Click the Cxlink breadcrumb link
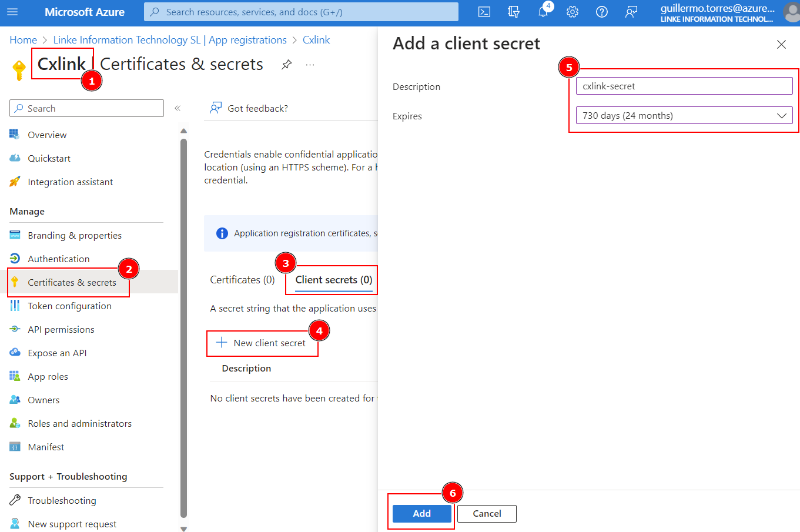Image resolution: width=800 pixels, height=532 pixels. pos(316,40)
